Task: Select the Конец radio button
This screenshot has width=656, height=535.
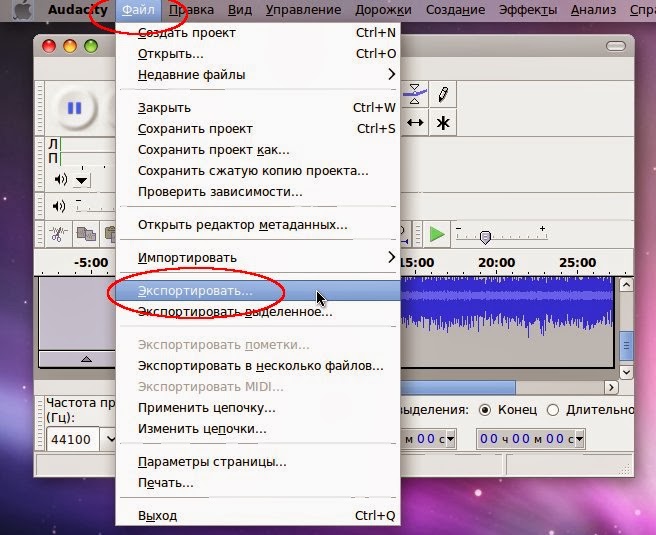Action: coord(484,410)
